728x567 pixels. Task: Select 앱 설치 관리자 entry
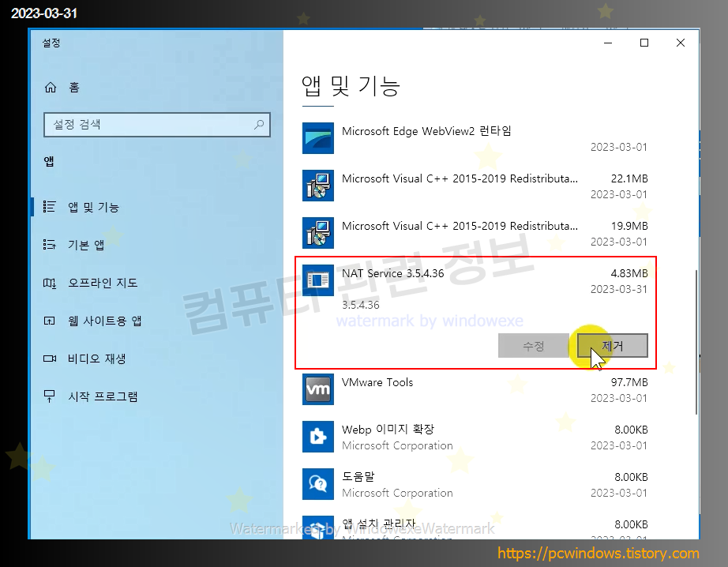475,526
